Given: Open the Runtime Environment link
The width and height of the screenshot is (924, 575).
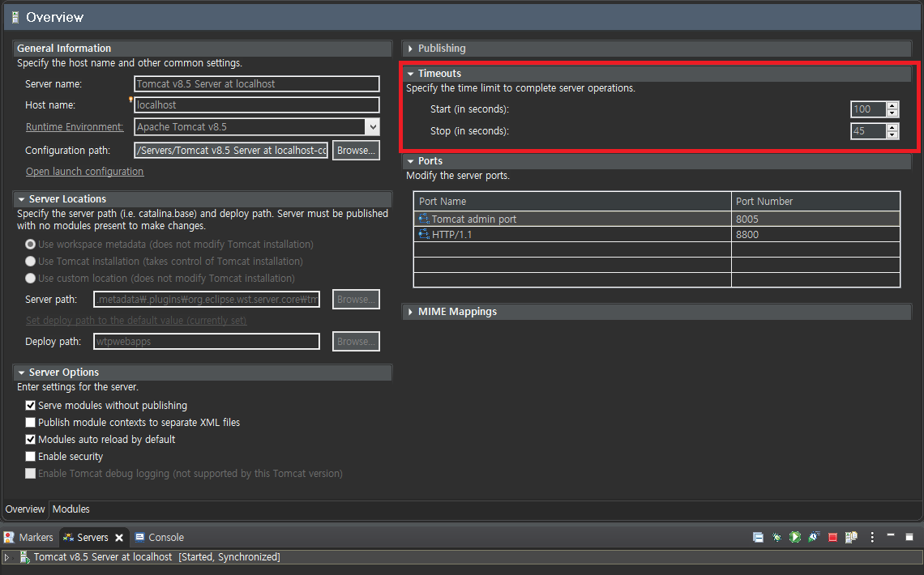Looking at the screenshot, I should point(75,127).
